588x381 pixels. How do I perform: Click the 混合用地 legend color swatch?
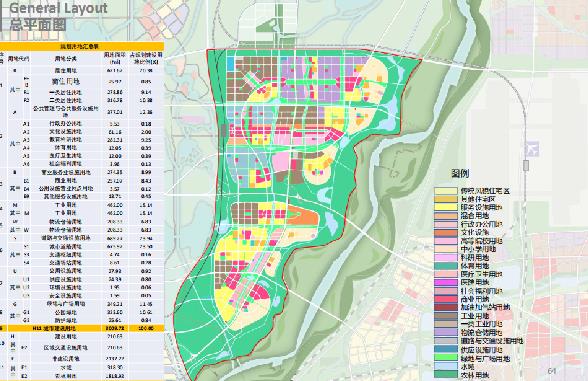click(x=446, y=216)
